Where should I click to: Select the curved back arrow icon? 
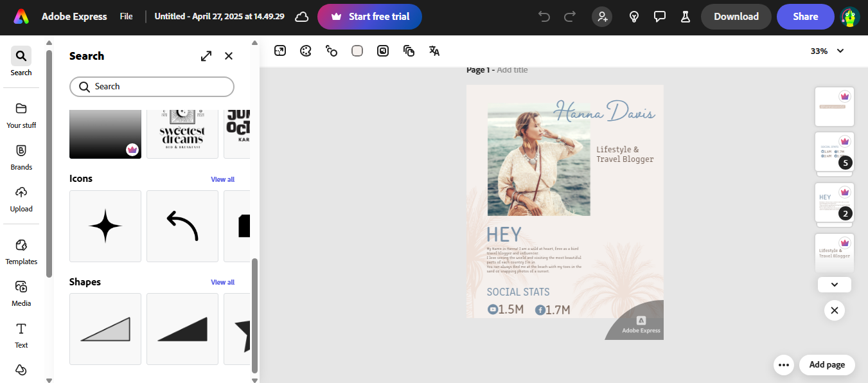pos(182,226)
